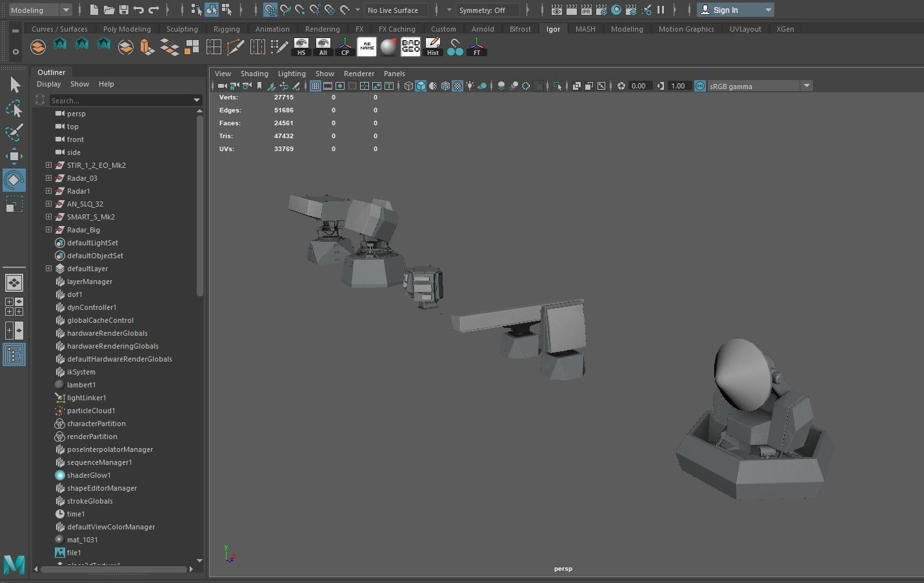Viewport: 924px width, 583px height.
Task: Click the Render Current Frame clapper icon
Action: click(572, 10)
